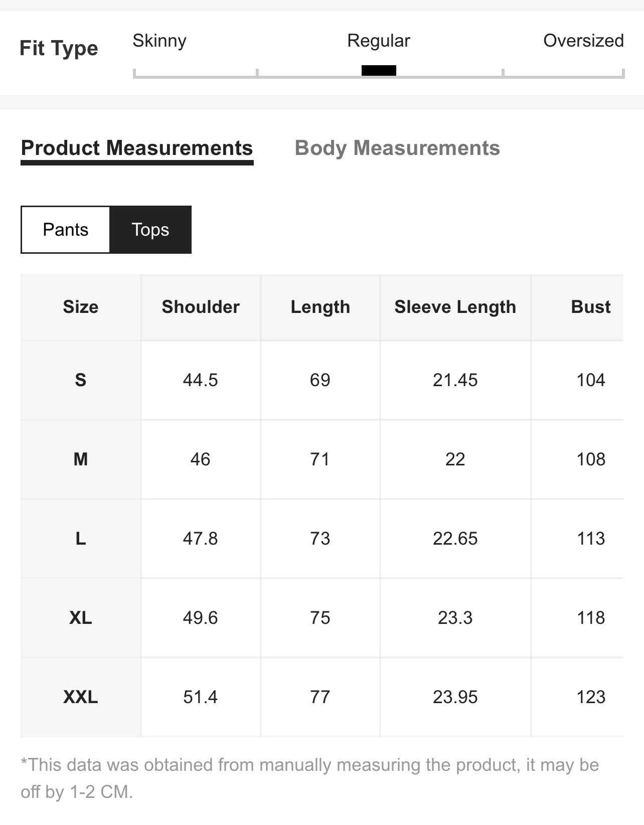Click the S size row label
This screenshot has width=644, height=825.
(81, 380)
